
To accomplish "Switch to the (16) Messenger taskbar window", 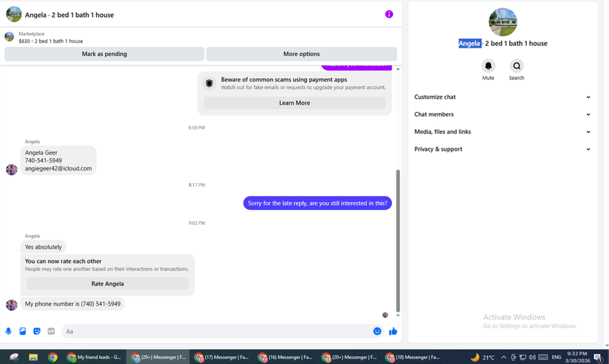I will (285, 357).
